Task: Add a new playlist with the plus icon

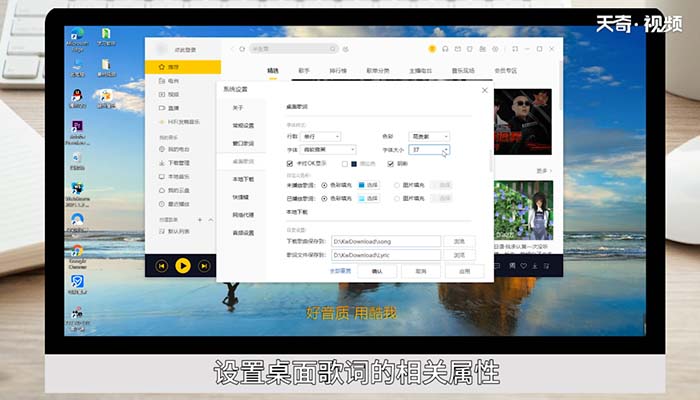Action: (200, 220)
